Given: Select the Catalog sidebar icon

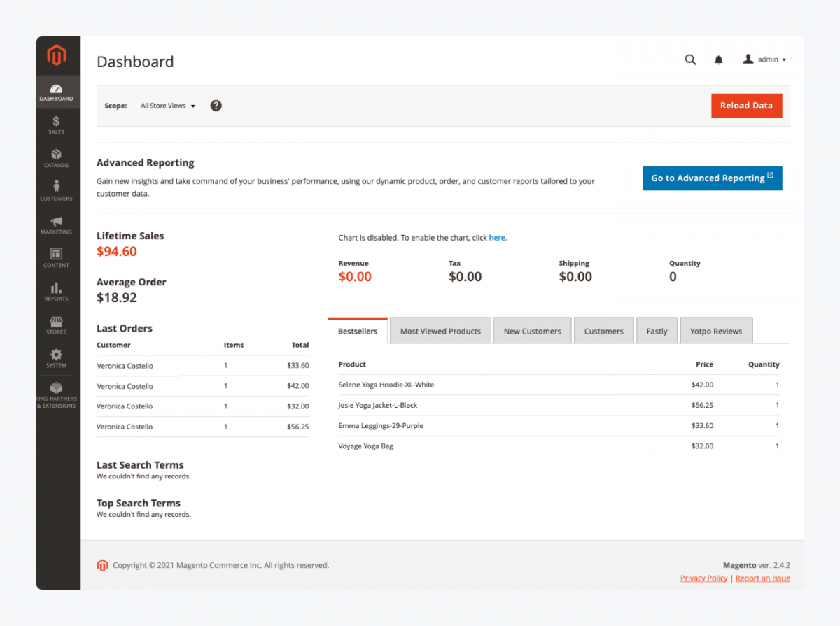Looking at the screenshot, I should click(x=56, y=159).
